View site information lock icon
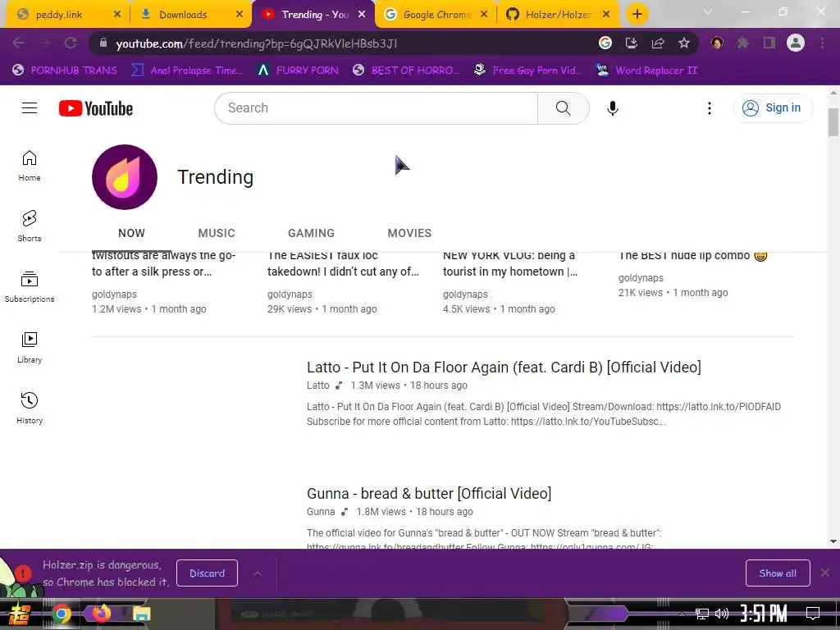 (x=103, y=43)
